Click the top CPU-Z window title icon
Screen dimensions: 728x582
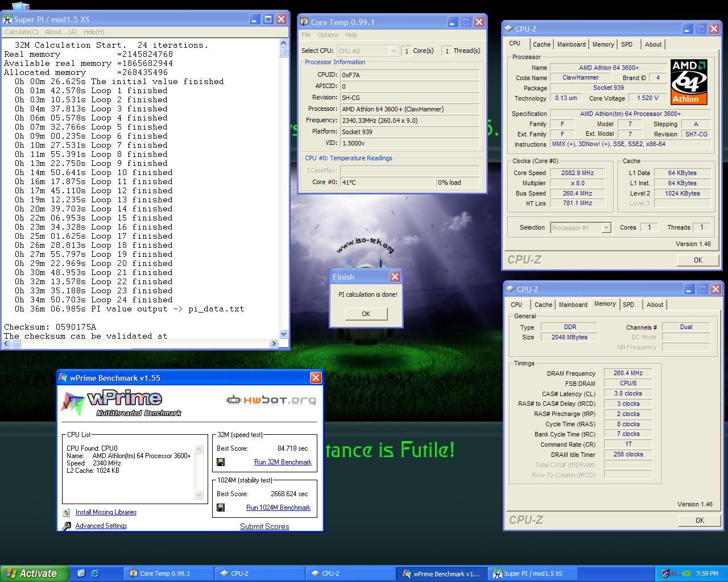click(508, 29)
